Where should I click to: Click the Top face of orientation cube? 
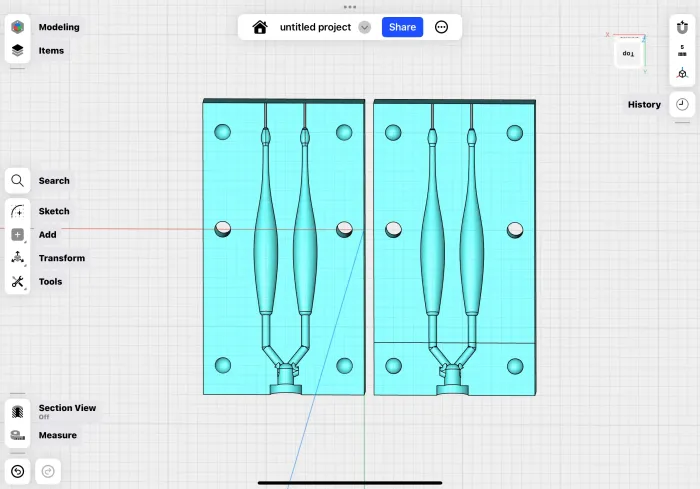(x=629, y=53)
